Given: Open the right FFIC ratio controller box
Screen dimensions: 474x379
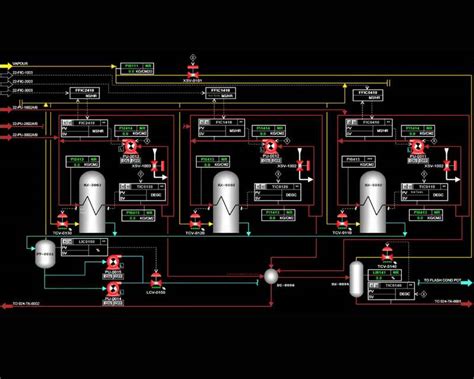Looking at the screenshot, I should click(x=368, y=95).
